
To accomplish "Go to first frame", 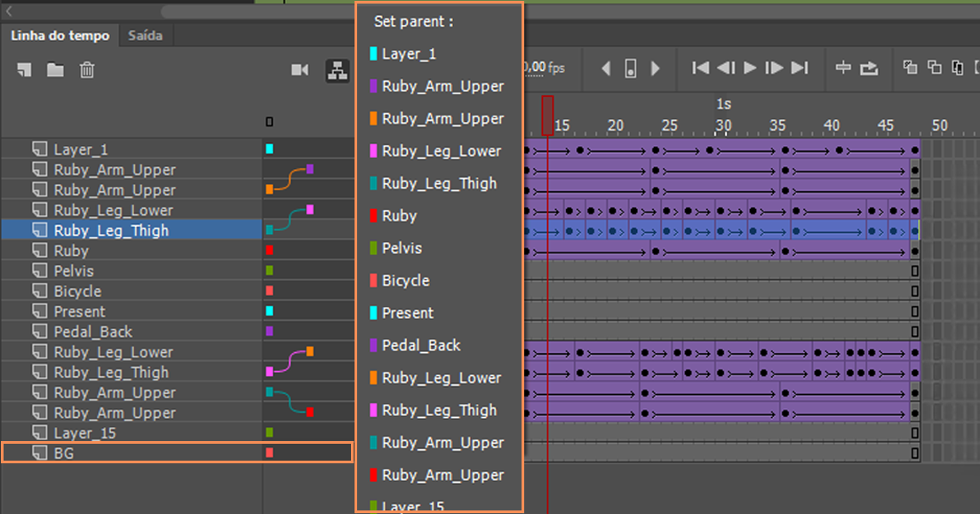I will (x=701, y=68).
